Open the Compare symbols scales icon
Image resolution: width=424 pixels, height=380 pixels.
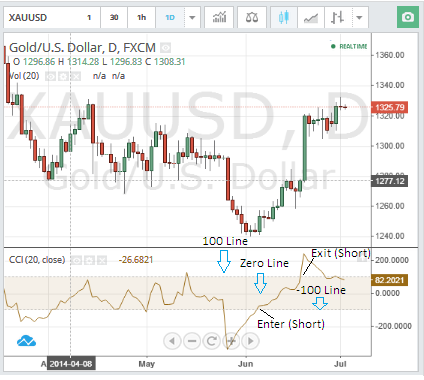click(252, 17)
